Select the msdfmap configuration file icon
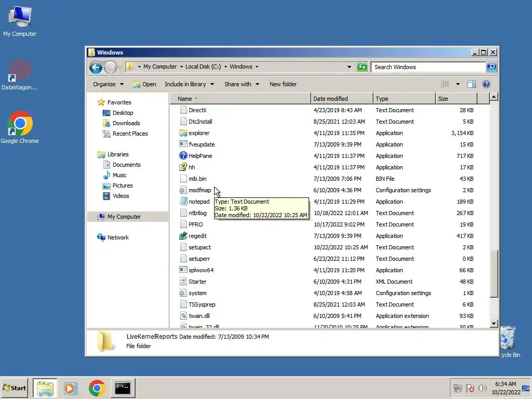532x399 pixels. (183, 190)
